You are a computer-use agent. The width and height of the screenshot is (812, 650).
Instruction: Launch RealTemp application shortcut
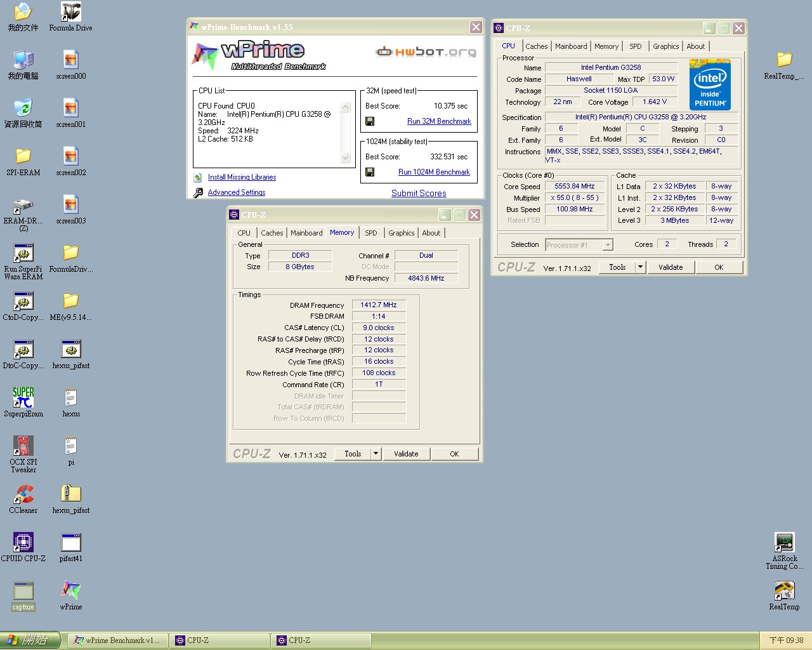(x=784, y=595)
